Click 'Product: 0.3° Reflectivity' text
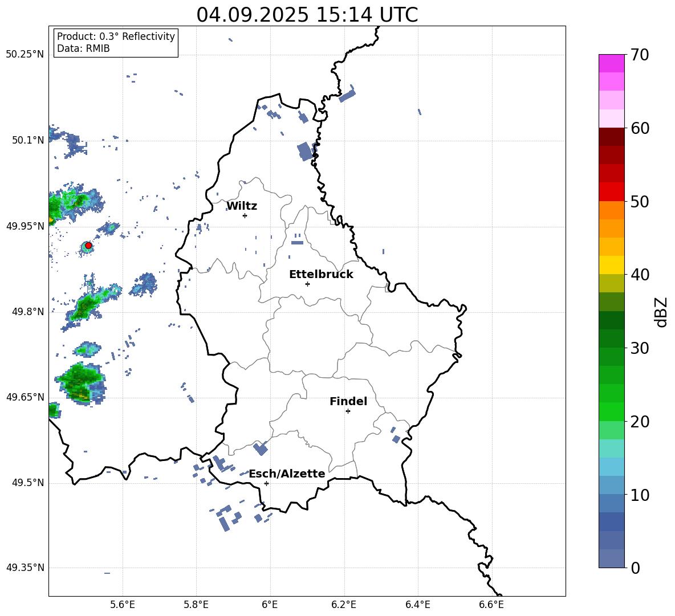Screen dimensions: 675x616 point(116,36)
